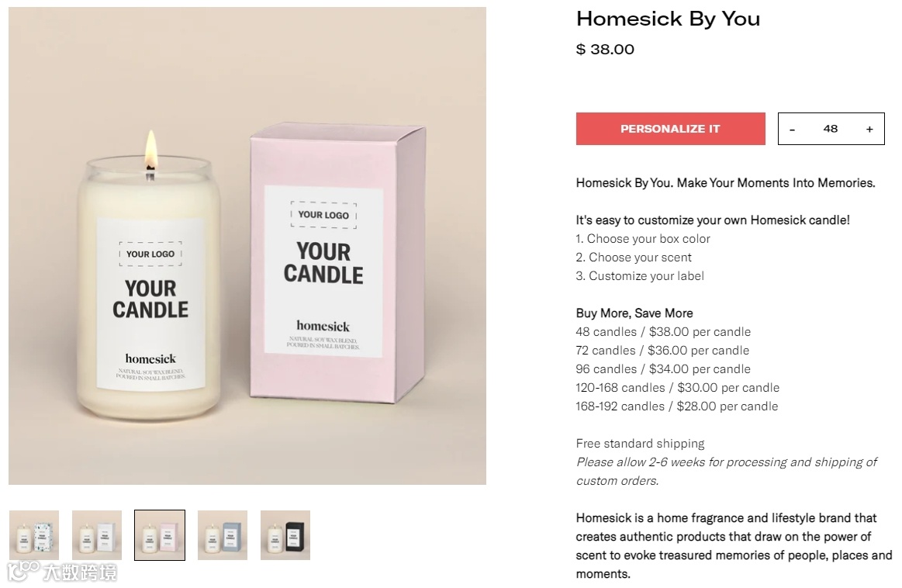The image size is (902, 588).
Task: Click the Customize your label step
Action: pos(640,276)
